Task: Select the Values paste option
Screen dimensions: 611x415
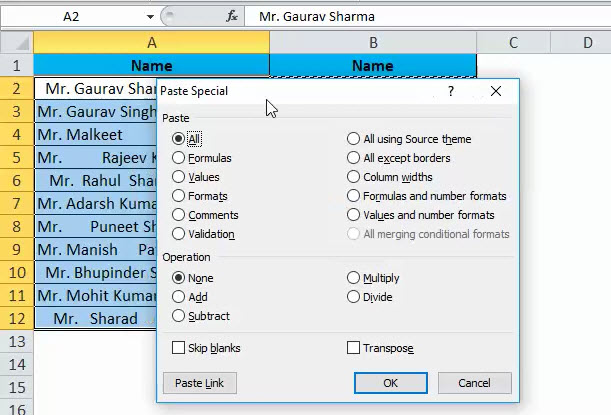Action: [179, 177]
